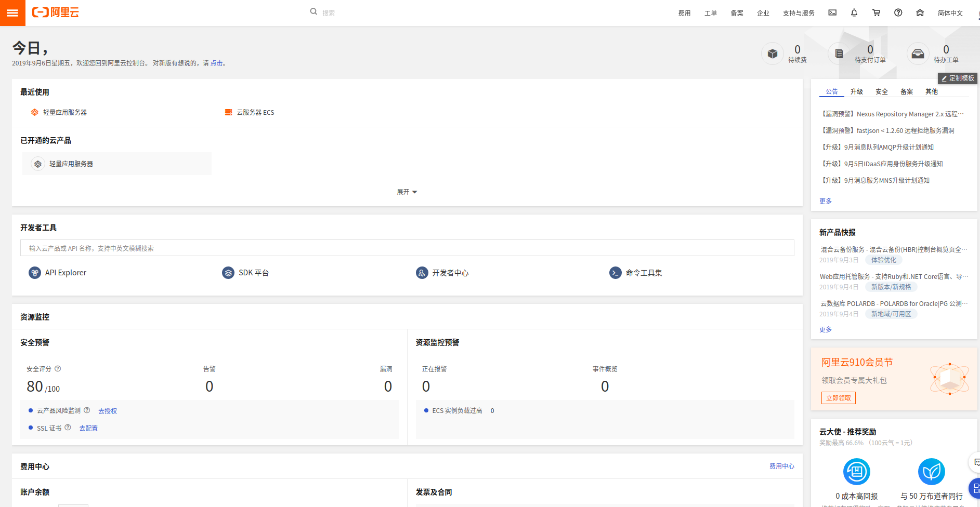
Task: Click the 点击 feedback link
Action: [216, 63]
